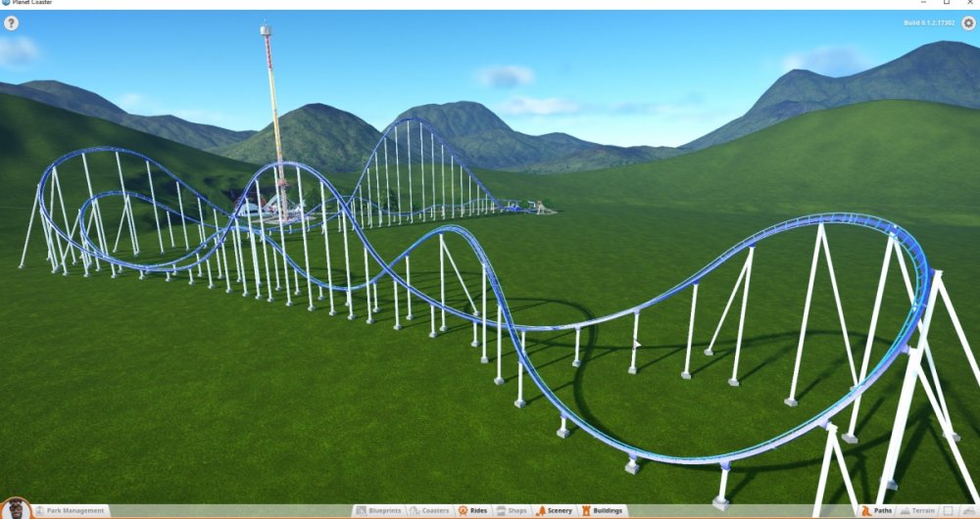Viewport: 980px width, 519px height.
Task: Click the Buildings castle tower icon
Action: [x=586, y=511]
